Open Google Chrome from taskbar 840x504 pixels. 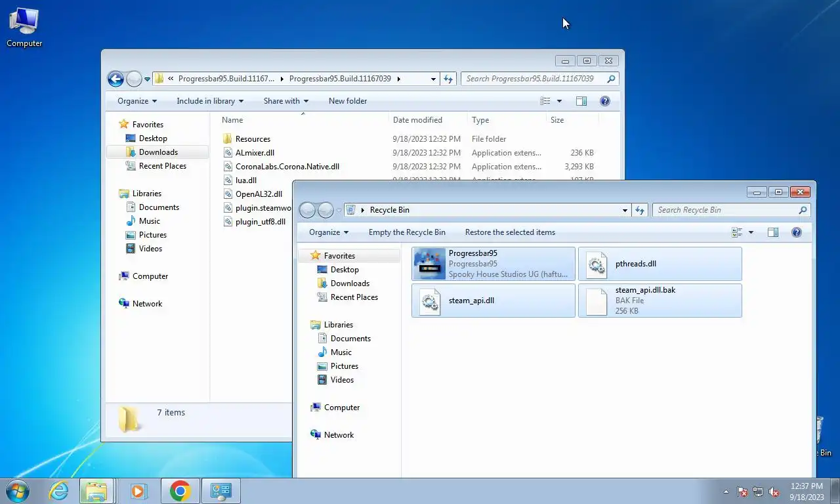coord(179,491)
